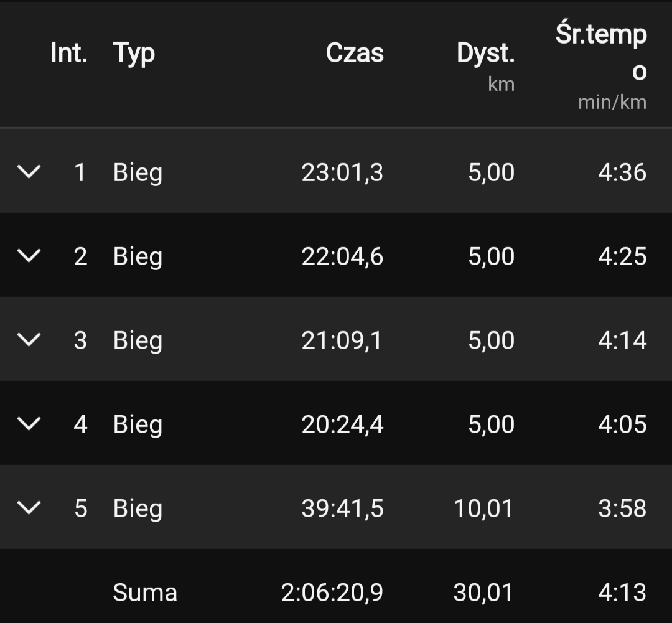Expand interval 2 row chevron
672x623 pixels.
click(x=29, y=256)
